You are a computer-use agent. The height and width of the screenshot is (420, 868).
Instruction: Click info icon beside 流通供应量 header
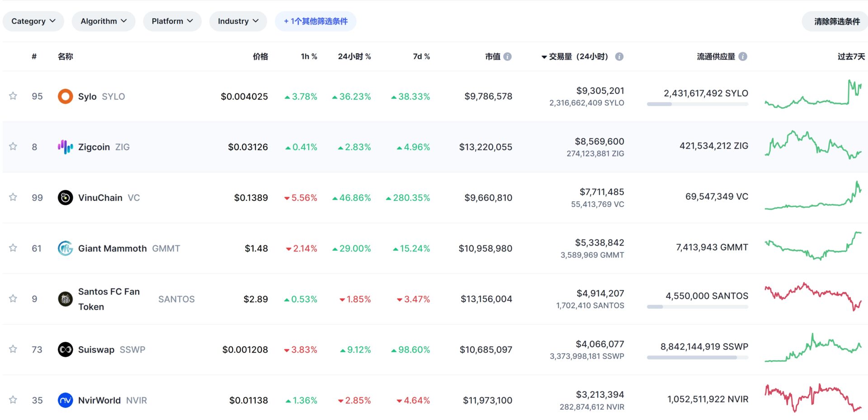pyautogui.click(x=743, y=57)
